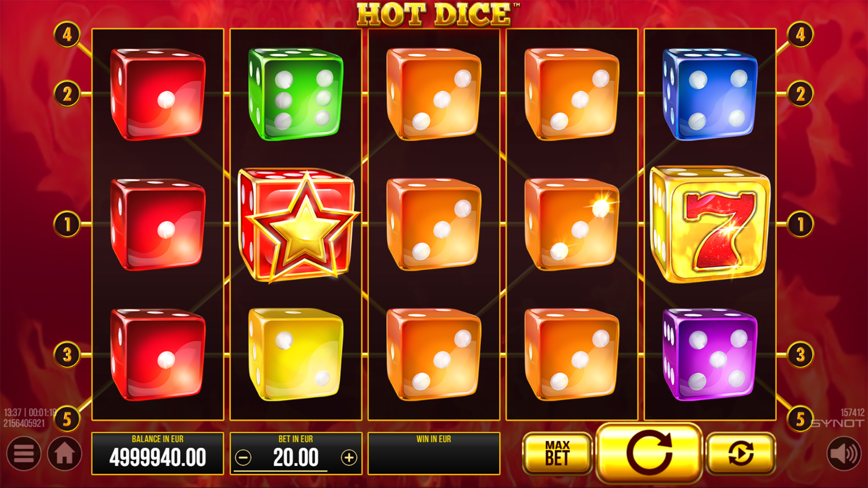This screenshot has height=488, width=868.
Task: Select payline 4 marker on left
Action: (67, 35)
